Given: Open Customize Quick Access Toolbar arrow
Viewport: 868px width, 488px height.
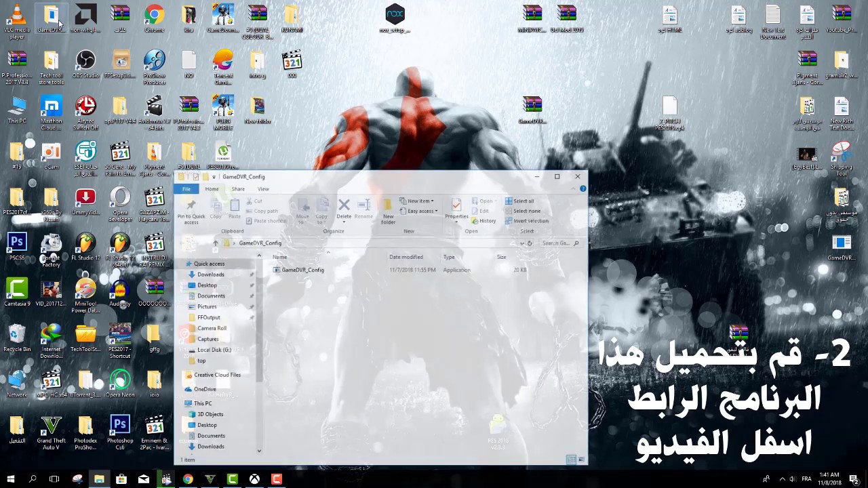Looking at the screenshot, I should (214, 177).
